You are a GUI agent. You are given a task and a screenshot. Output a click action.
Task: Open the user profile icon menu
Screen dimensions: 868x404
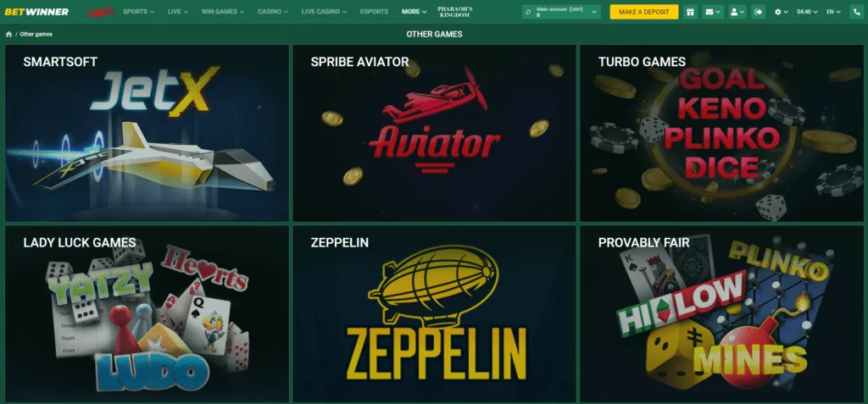pyautogui.click(x=737, y=12)
